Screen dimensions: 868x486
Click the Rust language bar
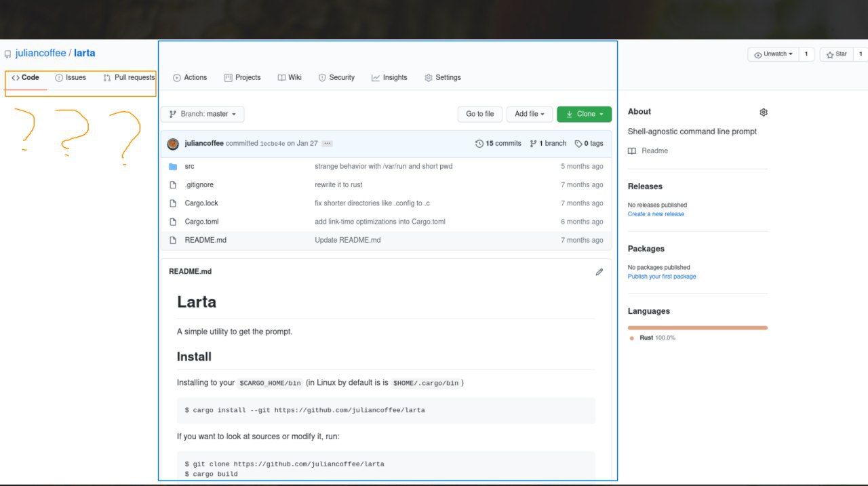pos(698,327)
